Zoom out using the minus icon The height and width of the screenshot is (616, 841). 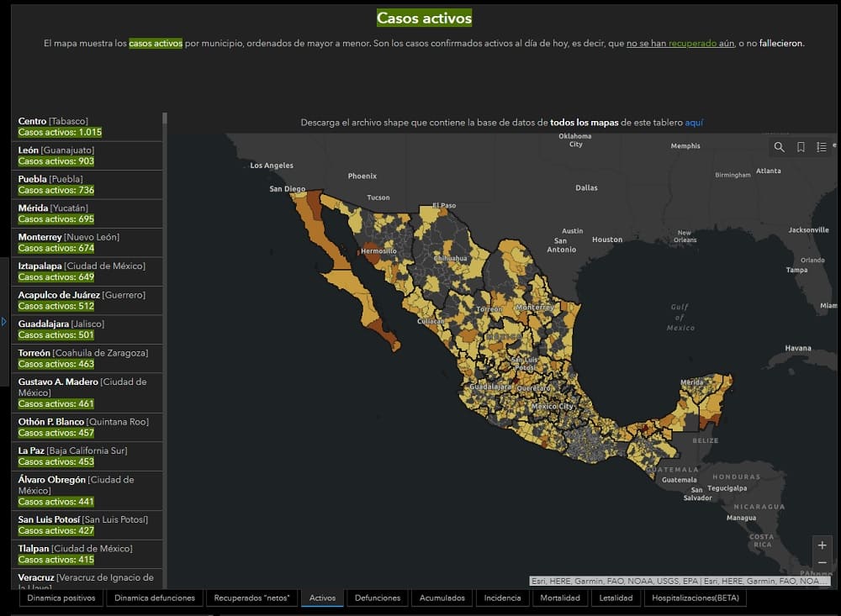[822, 563]
